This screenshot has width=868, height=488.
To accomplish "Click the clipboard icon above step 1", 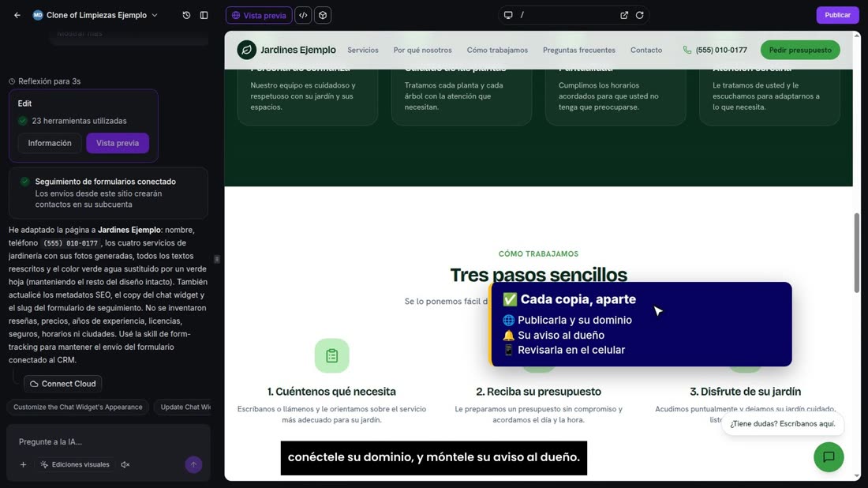I will [331, 355].
